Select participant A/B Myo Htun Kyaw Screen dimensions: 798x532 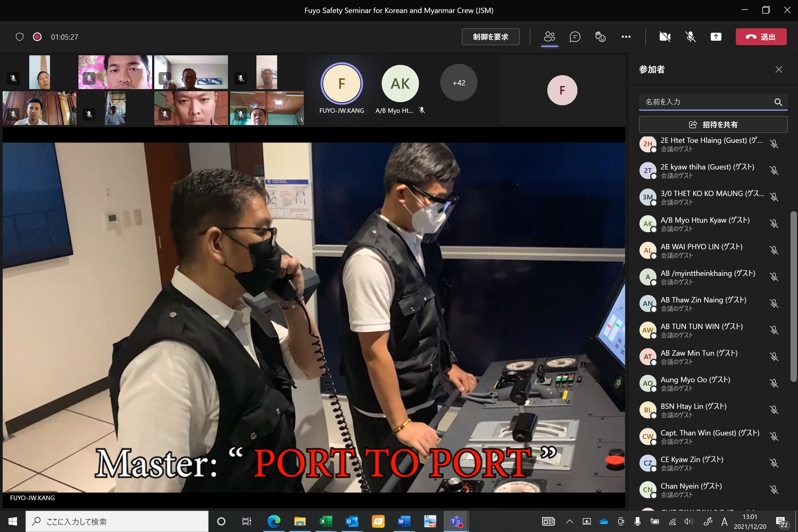713,224
